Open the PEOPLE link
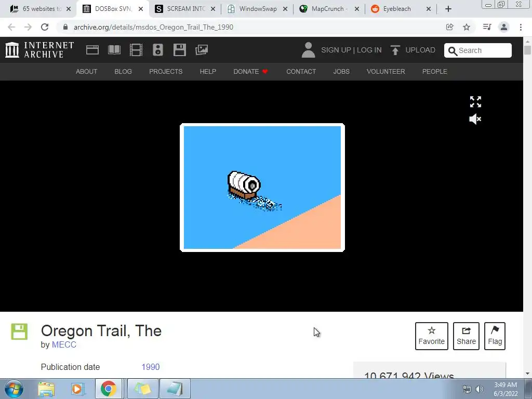Viewport: 532px width, 399px height. tap(435, 72)
